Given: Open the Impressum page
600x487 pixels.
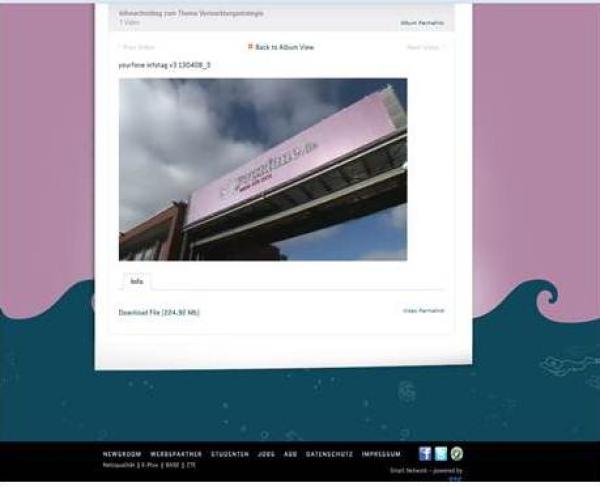Looking at the screenshot, I should 381,454.
